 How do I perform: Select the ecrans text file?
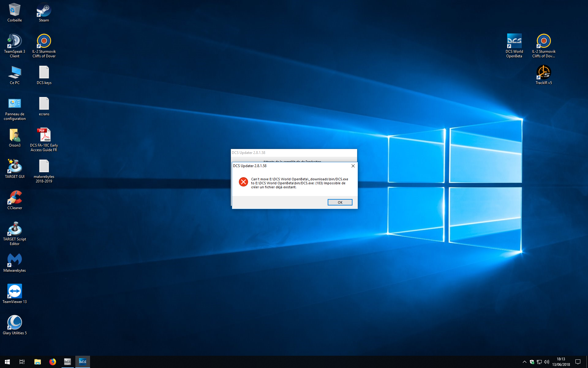(x=44, y=107)
